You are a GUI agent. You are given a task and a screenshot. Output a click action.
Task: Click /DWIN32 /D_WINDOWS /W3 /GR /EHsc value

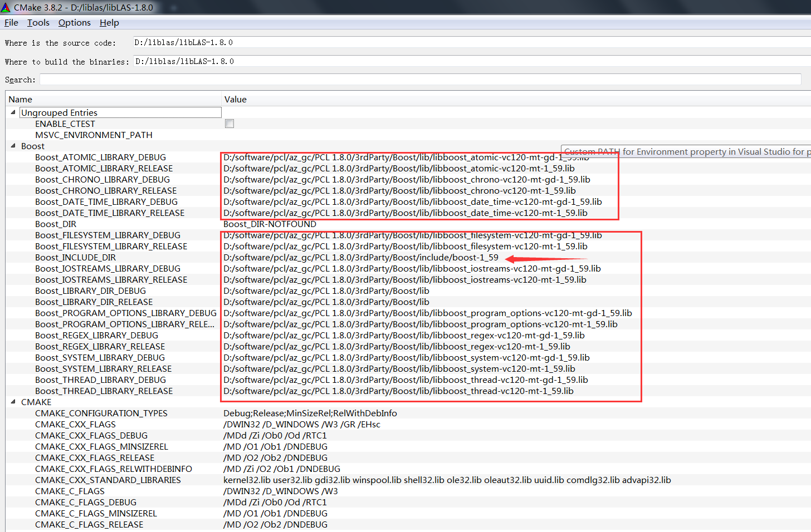click(x=302, y=424)
